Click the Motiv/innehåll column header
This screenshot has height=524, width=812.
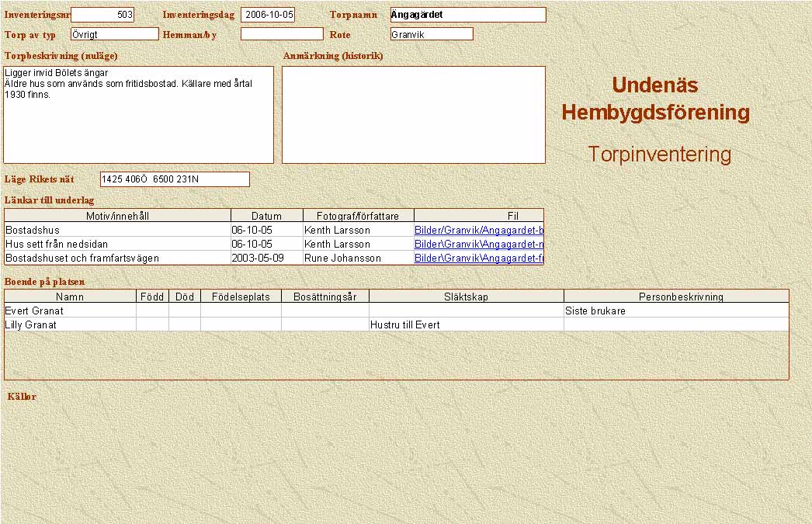(x=117, y=216)
